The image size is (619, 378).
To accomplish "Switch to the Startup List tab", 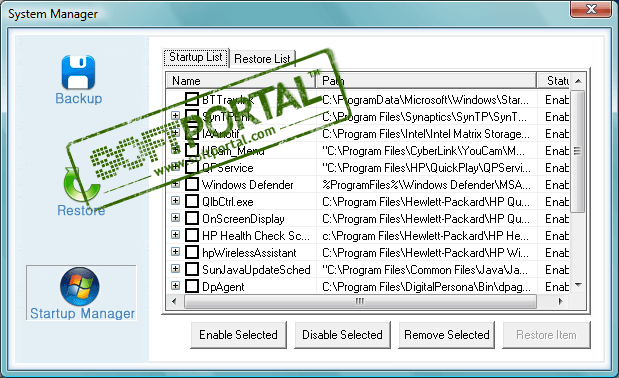I will point(196,58).
